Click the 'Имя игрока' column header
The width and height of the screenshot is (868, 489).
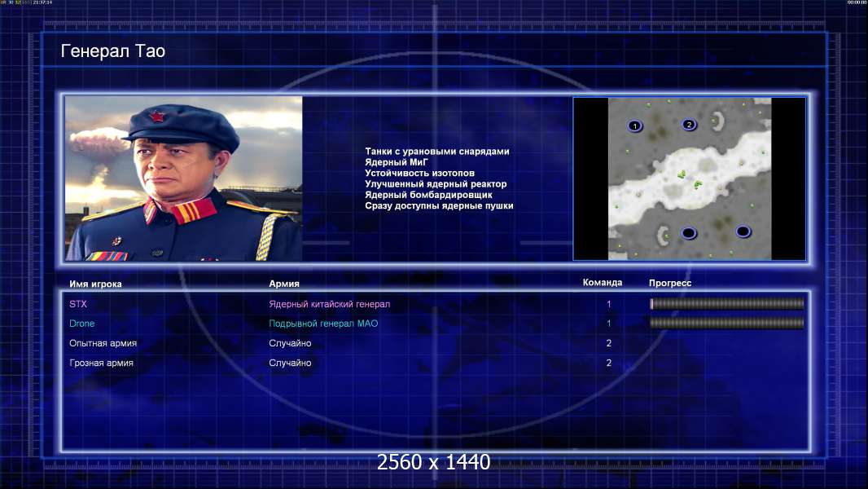(x=95, y=284)
